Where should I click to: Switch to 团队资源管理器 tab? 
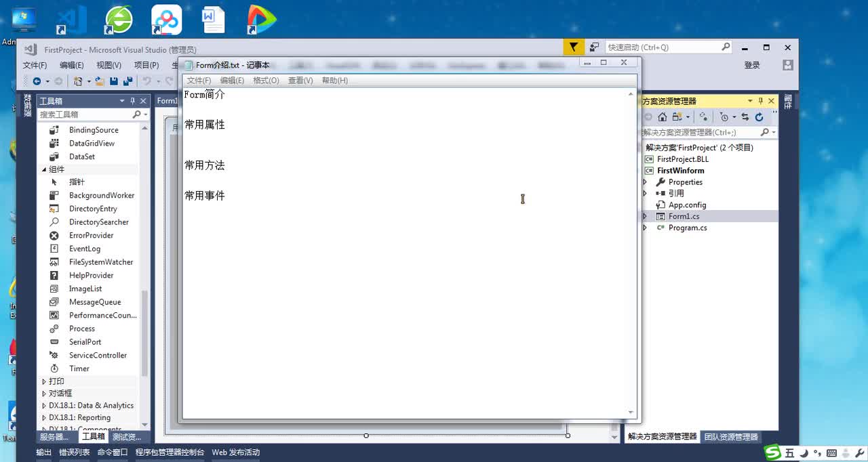(x=730, y=437)
